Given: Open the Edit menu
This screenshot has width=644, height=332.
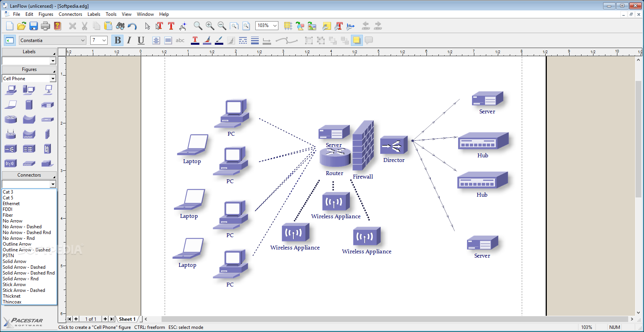Looking at the screenshot, I should (29, 14).
